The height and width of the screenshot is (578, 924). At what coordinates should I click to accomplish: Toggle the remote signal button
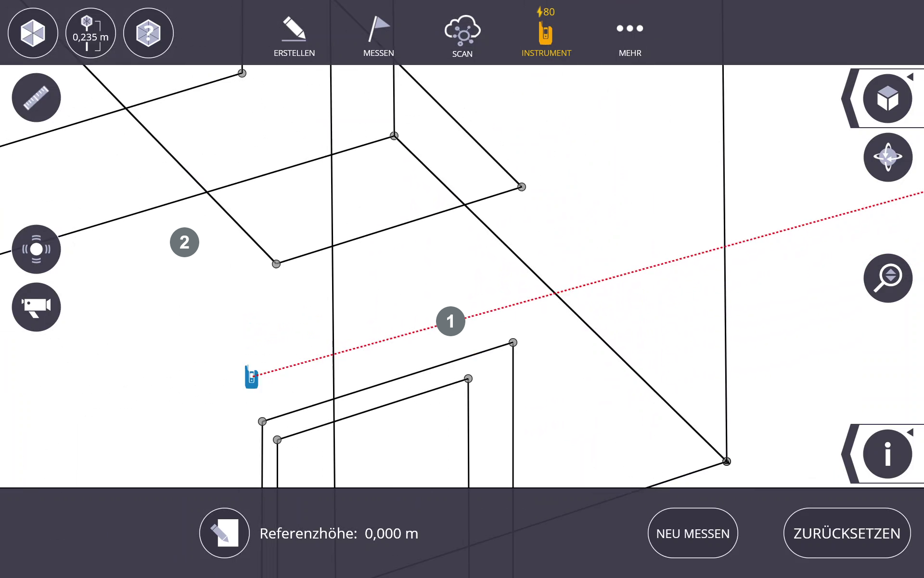coord(36,249)
